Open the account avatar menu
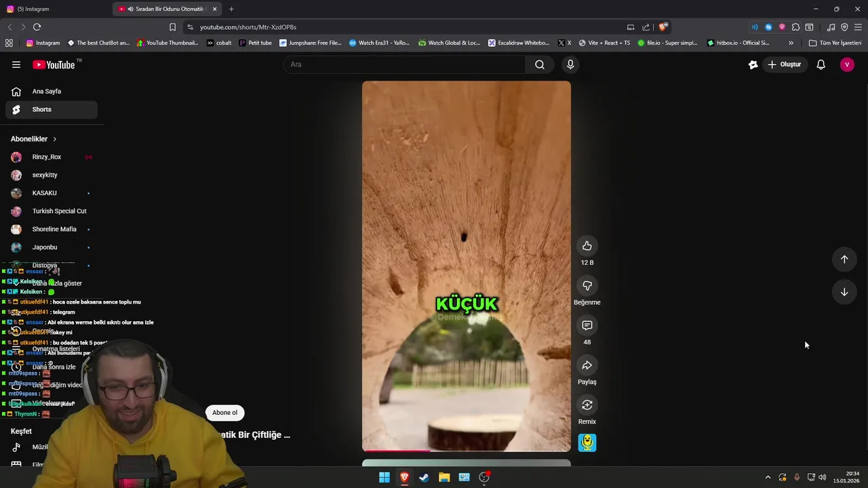 (x=847, y=64)
